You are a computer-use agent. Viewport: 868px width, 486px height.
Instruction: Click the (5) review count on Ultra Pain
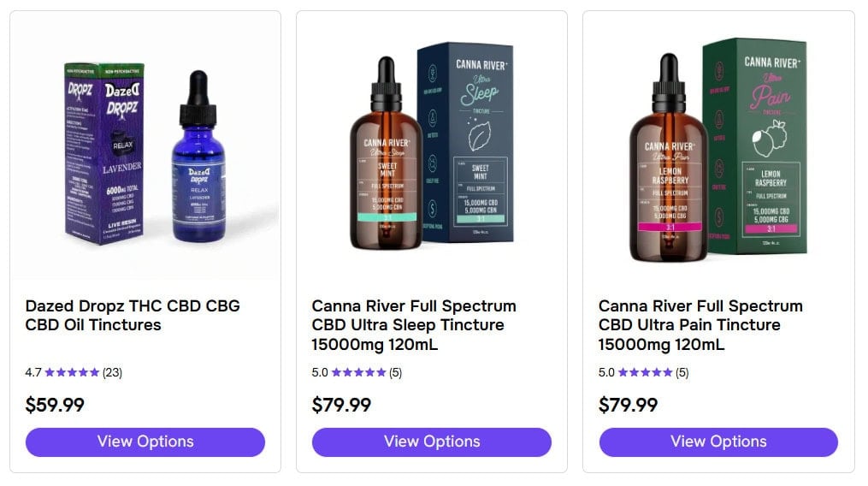click(x=682, y=372)
